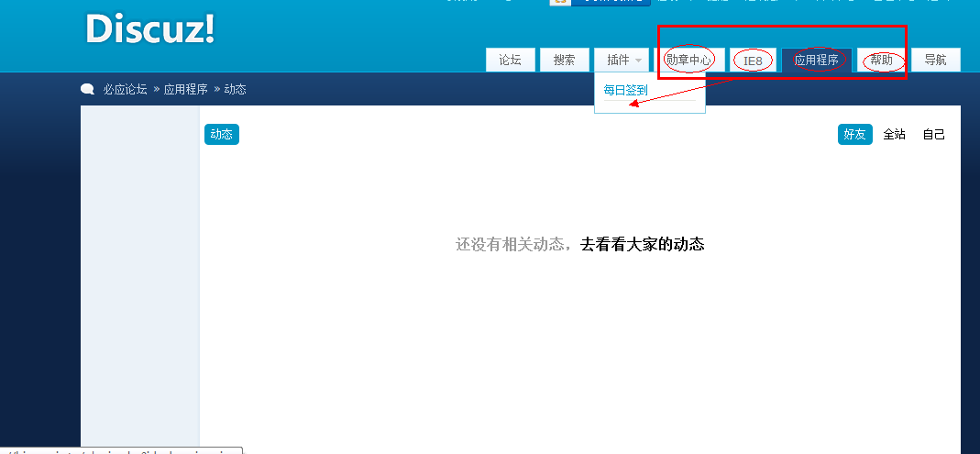Open the 帮助 navigation tab
This screenshot has width=980, height=454.
[x=882, y=60]
